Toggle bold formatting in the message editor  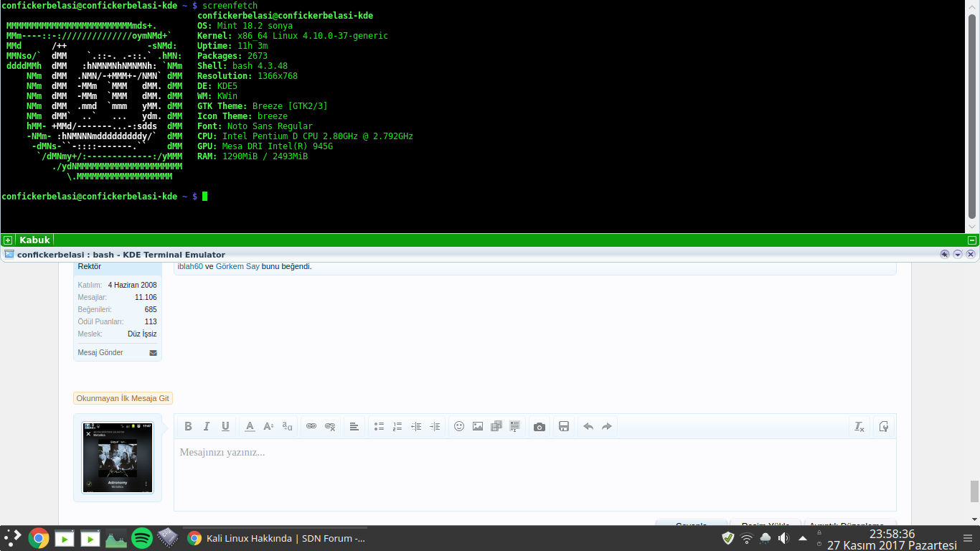(188, 426)
